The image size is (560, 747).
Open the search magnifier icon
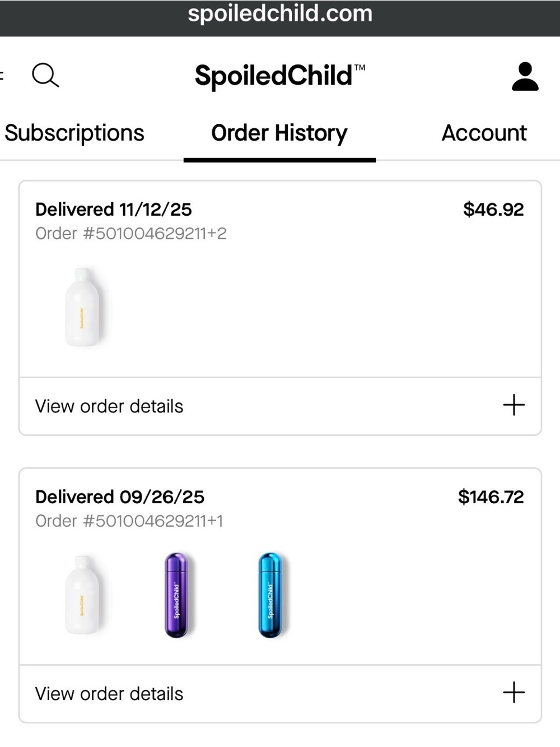(x=45, y=75)
